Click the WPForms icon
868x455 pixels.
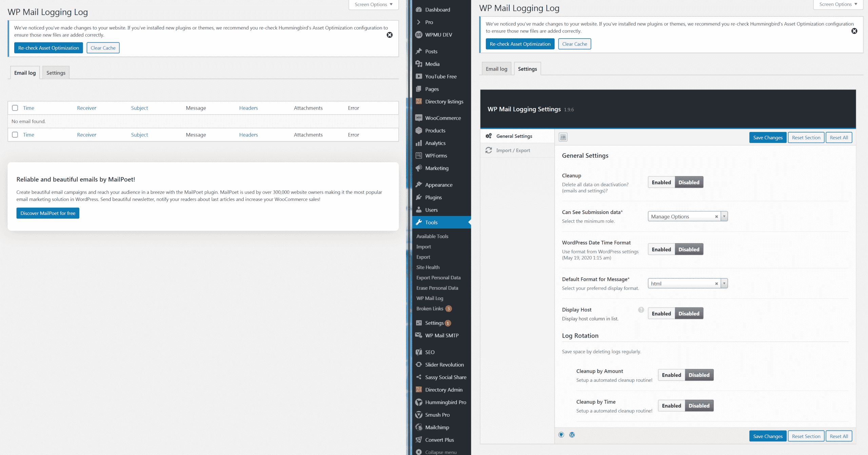419,156
